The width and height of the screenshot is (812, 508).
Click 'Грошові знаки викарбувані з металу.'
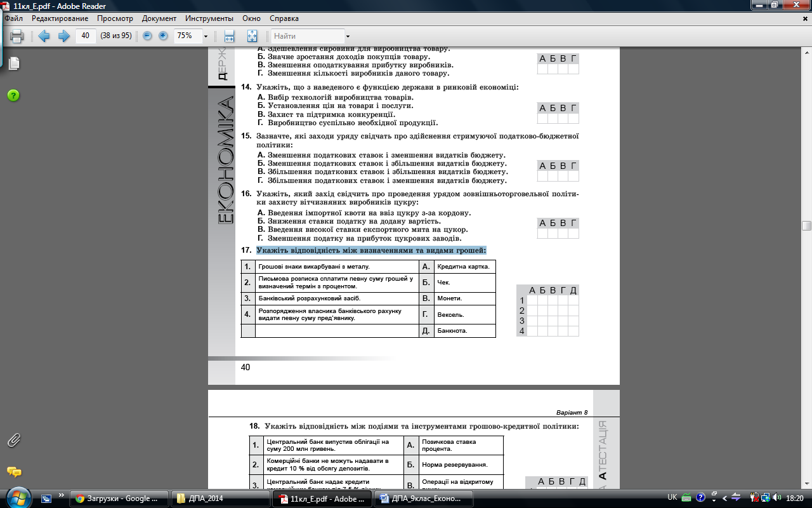click(x=314, y=267)
